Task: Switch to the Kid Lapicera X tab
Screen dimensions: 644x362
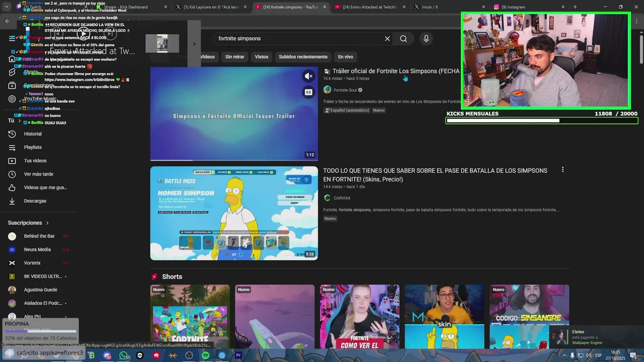Action: click(211, 7)
